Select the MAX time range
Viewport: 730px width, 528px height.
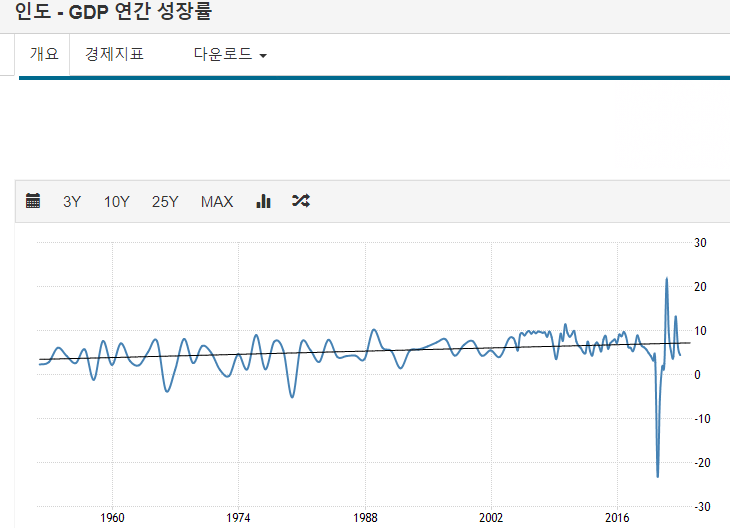[217, 202]
